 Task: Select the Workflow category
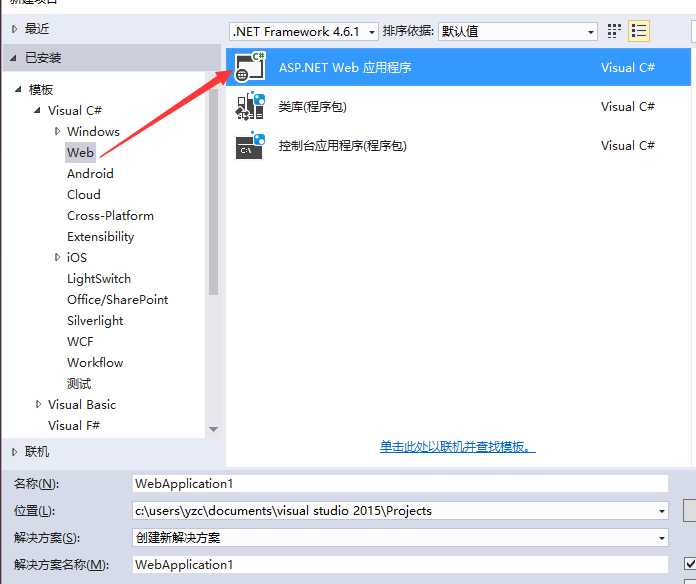click(95, 363)
